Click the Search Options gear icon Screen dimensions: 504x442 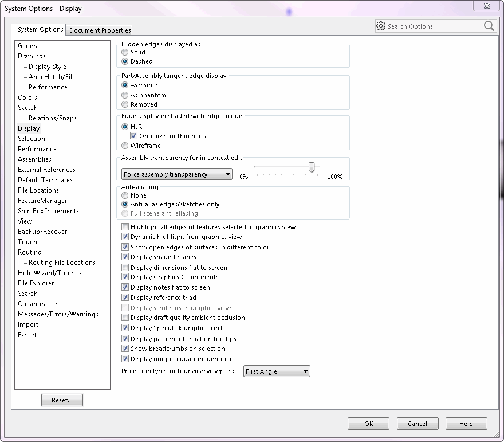click(380, 26)
